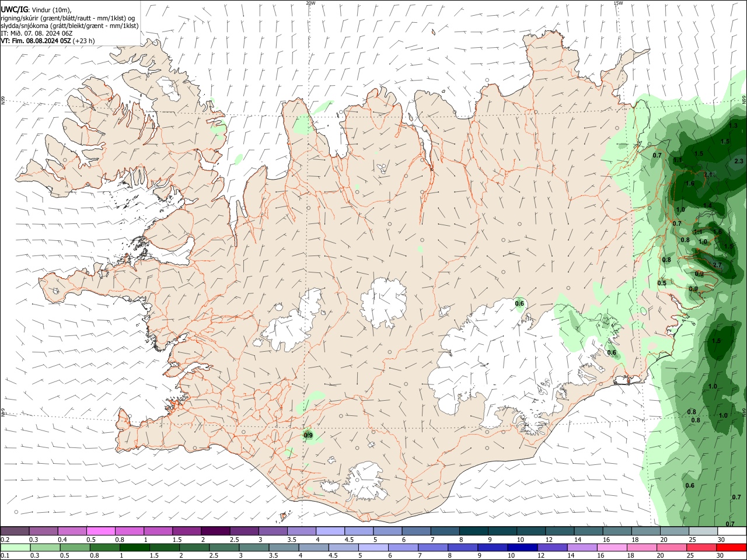Click the 2.1 precipitation value on the map
Image resolution: width=747 pixels, height=560 pixels.
click(x=708, y=174)
